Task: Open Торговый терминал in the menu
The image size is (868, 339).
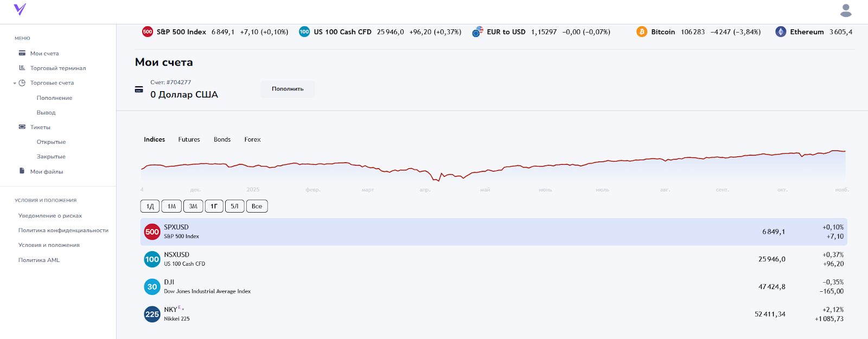Action: (58, 68)
